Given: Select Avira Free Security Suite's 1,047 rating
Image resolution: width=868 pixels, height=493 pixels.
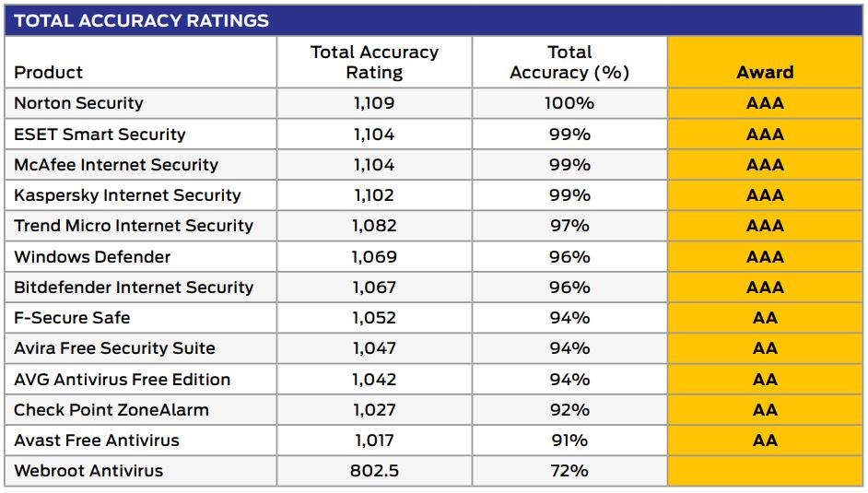Looking at the screenshot, I should click(374, 348).
